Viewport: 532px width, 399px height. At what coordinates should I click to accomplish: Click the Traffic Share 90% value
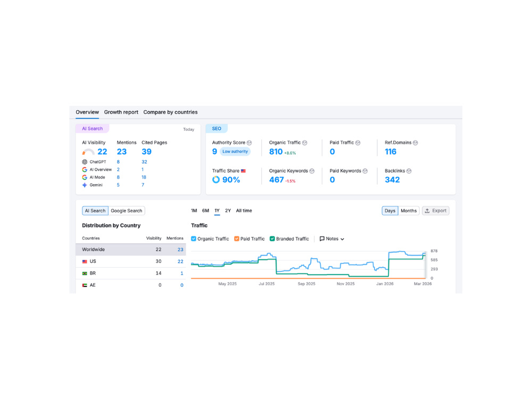(231, 180)
